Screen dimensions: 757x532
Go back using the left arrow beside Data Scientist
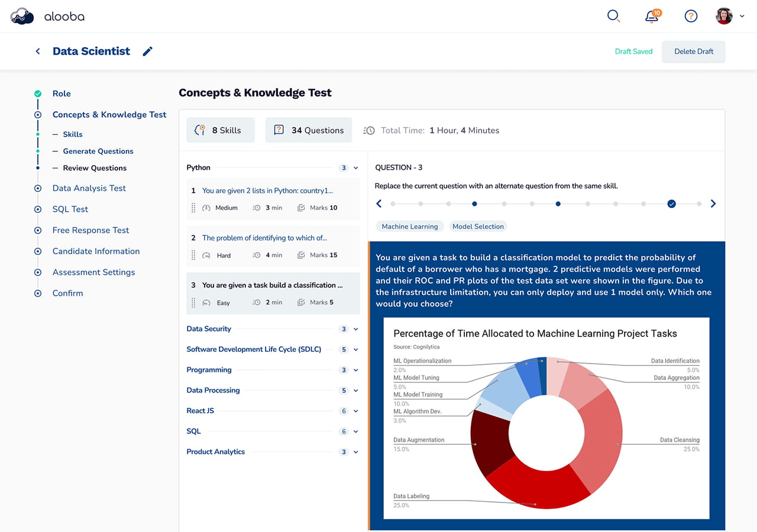pyautogui.click(x=38, y=51)
